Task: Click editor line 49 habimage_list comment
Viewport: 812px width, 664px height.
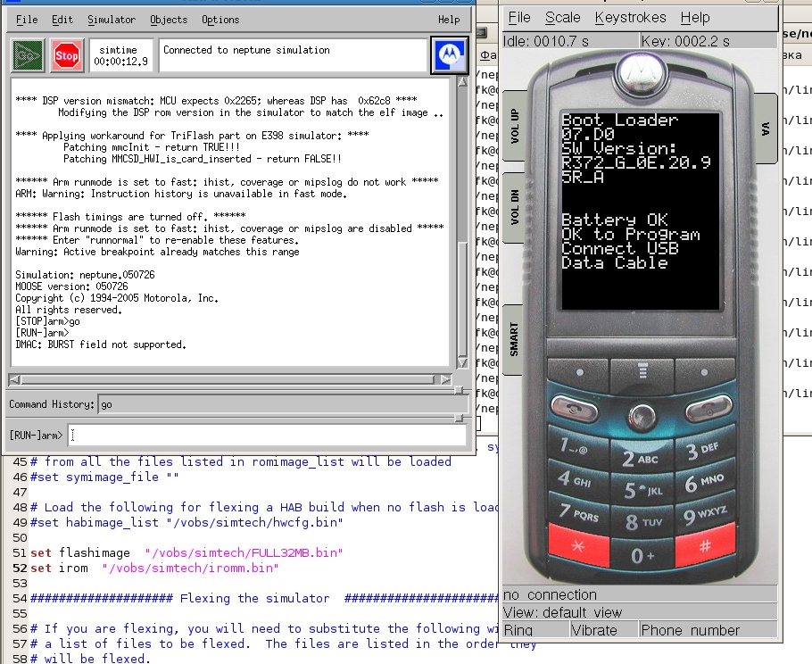Action: tap(186, 522)
